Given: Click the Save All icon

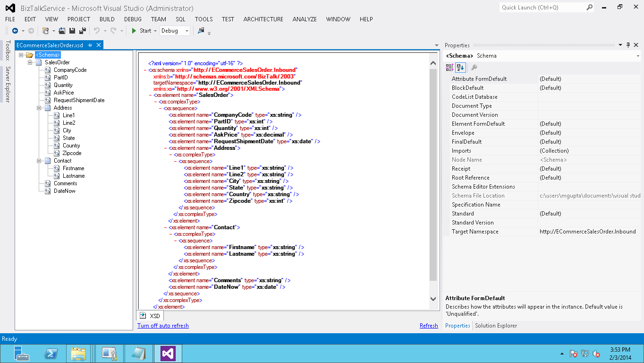Looking at the screenshot, I should (82, 31).
